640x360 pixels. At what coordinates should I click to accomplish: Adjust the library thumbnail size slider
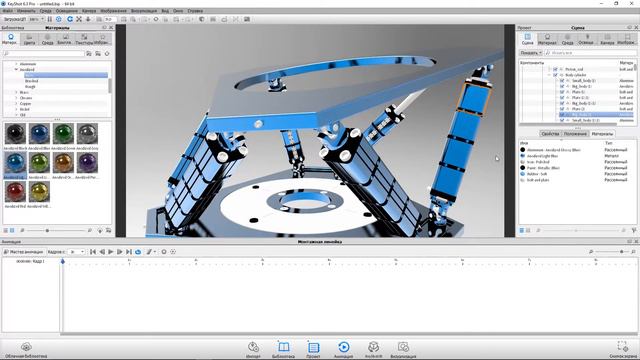(47, 231)
